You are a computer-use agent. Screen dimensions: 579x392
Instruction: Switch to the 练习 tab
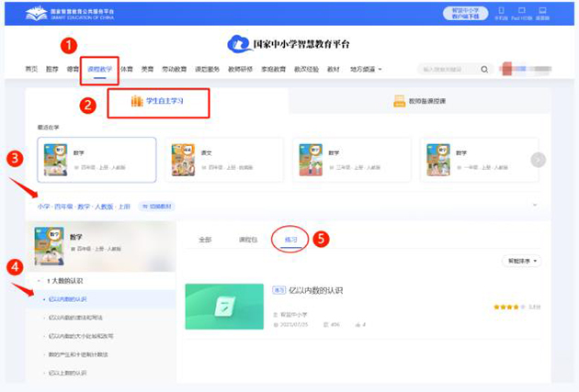(x=289, y=240)
